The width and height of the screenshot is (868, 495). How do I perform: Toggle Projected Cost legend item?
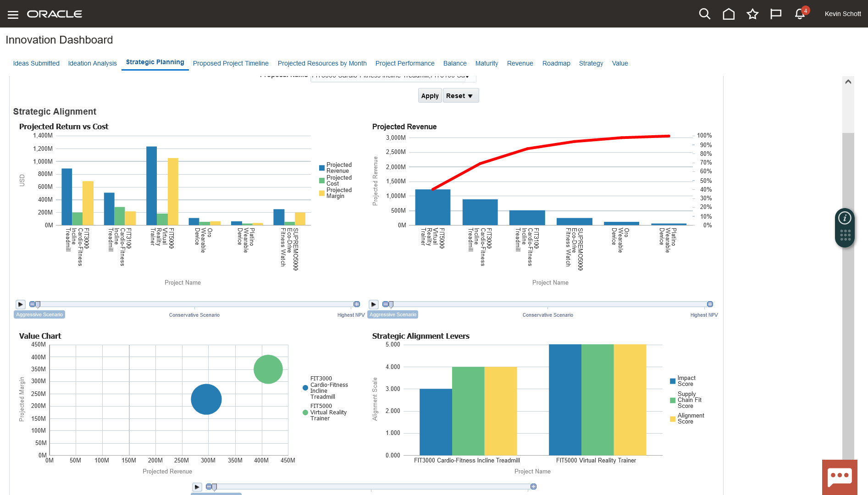pos(338,181)
